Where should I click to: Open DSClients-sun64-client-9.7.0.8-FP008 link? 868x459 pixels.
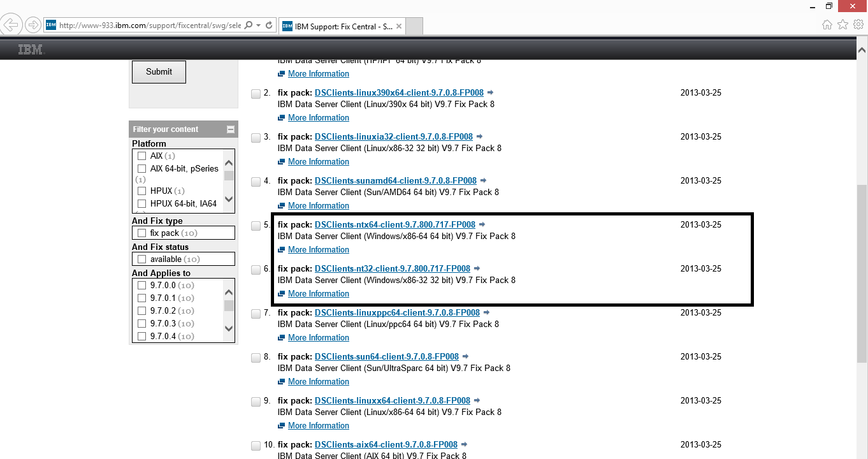(x=387, y=357)
